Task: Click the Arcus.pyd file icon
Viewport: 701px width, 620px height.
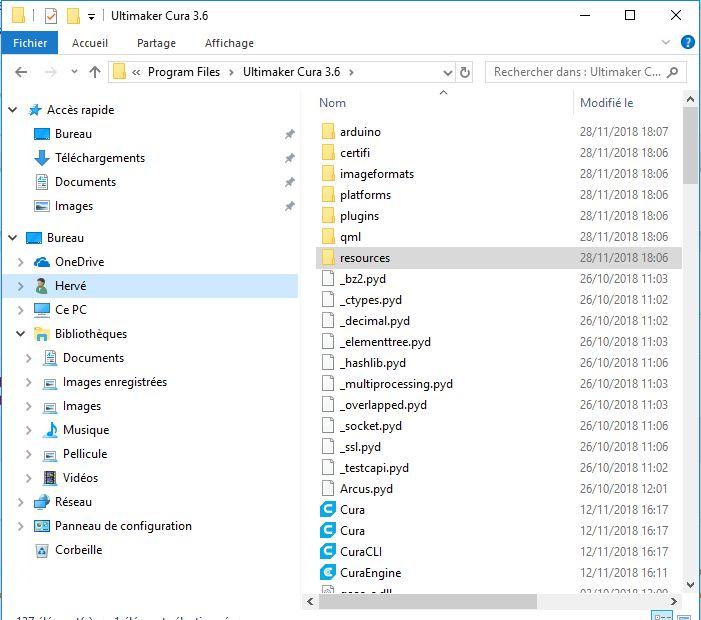Action: tap(328, 488)
